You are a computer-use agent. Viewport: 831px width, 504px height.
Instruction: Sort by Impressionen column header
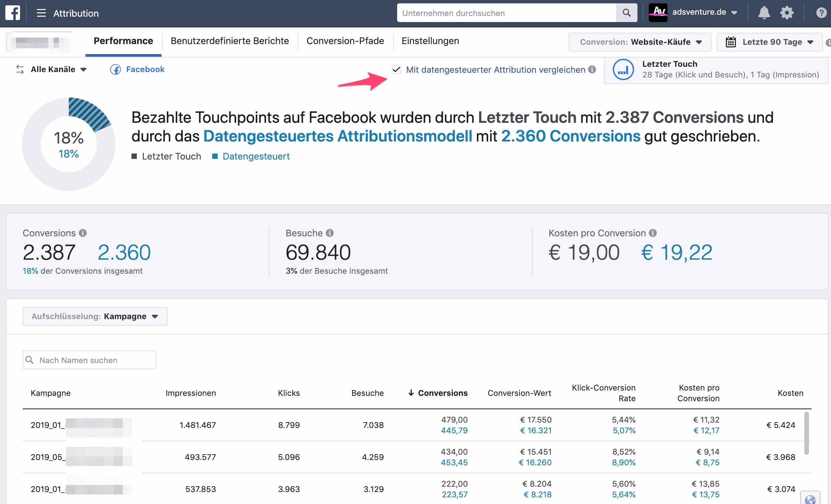pos(191,393)
